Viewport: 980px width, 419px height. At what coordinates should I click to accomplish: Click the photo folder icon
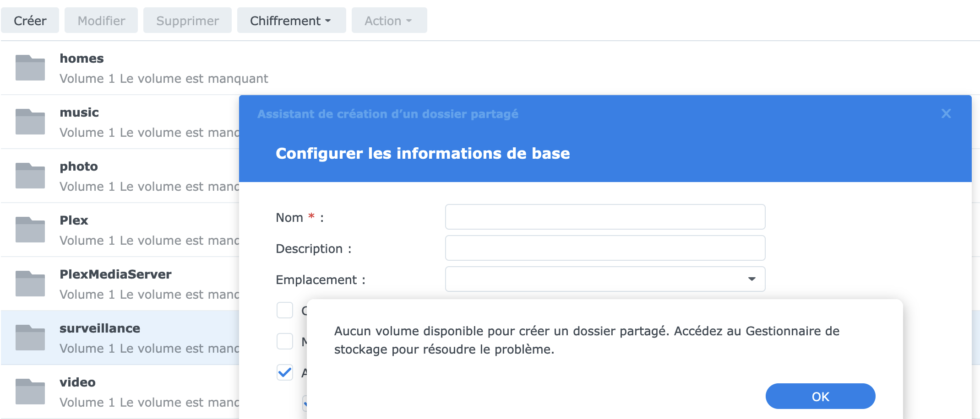pyautogui.click(x=30, y=176)
